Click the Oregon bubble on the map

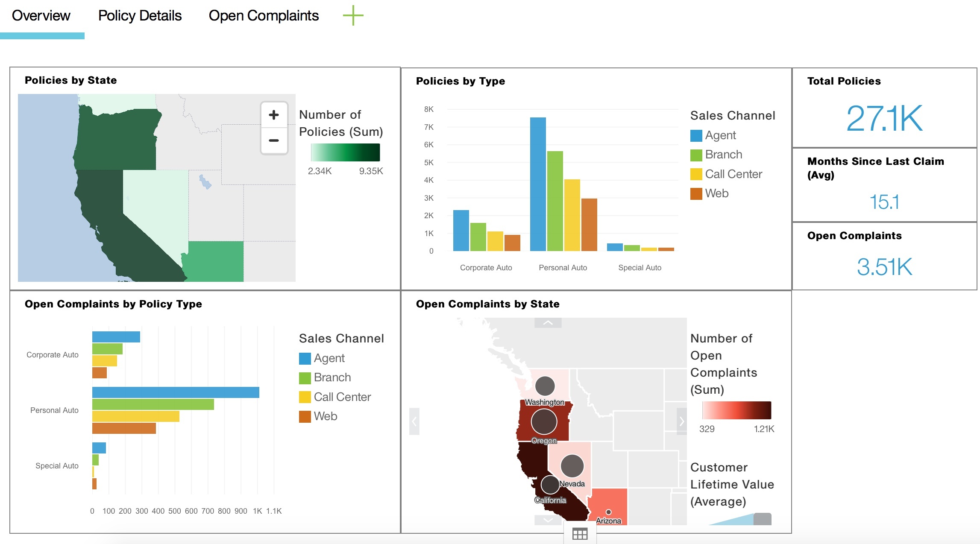(545, 422)
